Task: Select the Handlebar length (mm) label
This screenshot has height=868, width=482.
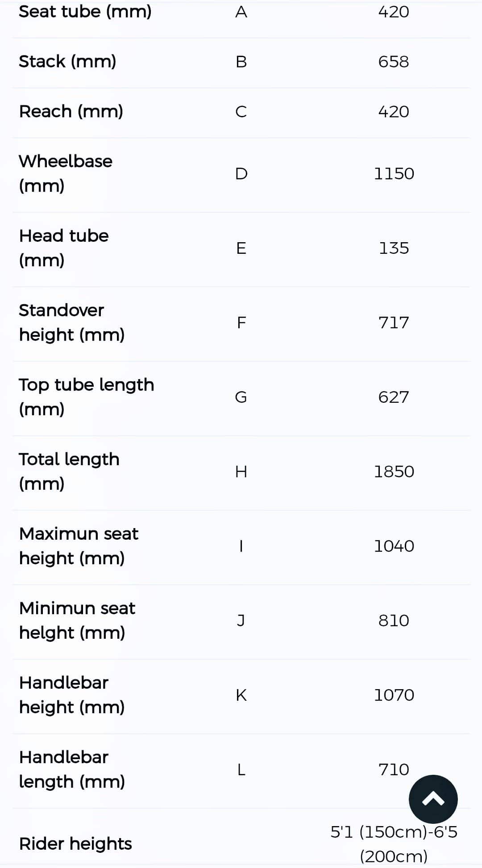Action: [x=71, y=769]
